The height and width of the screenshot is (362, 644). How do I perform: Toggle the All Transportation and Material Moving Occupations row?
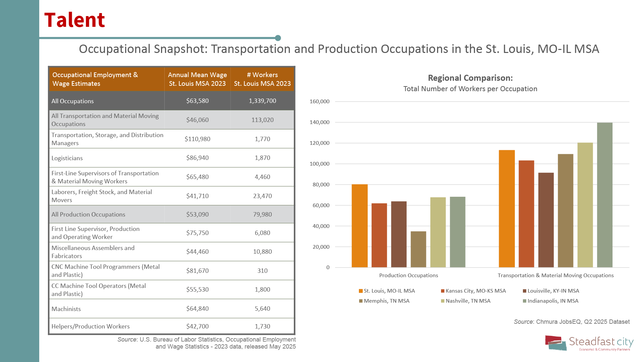(172, 120)
